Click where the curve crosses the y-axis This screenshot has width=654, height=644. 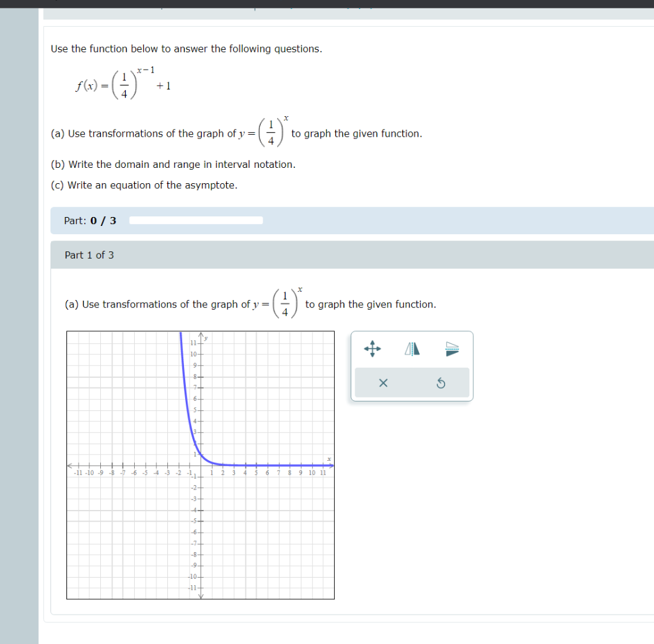(x=202, y=454)
